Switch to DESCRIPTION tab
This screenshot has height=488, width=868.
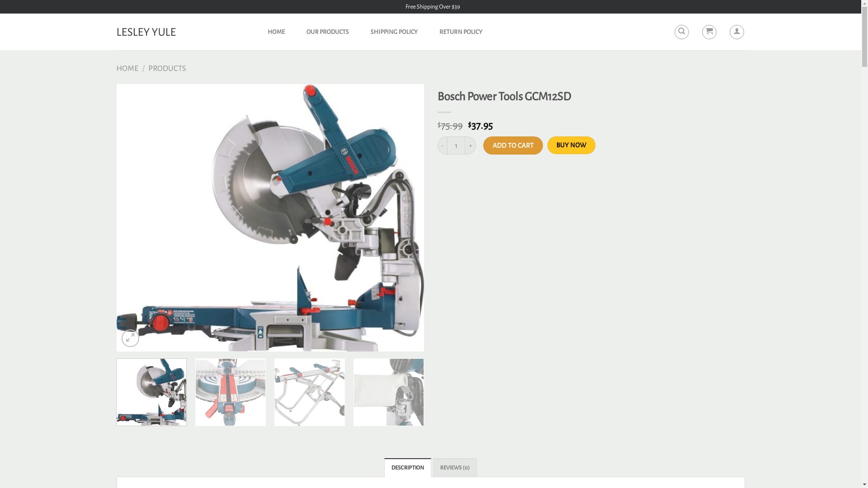click(407, 468)
